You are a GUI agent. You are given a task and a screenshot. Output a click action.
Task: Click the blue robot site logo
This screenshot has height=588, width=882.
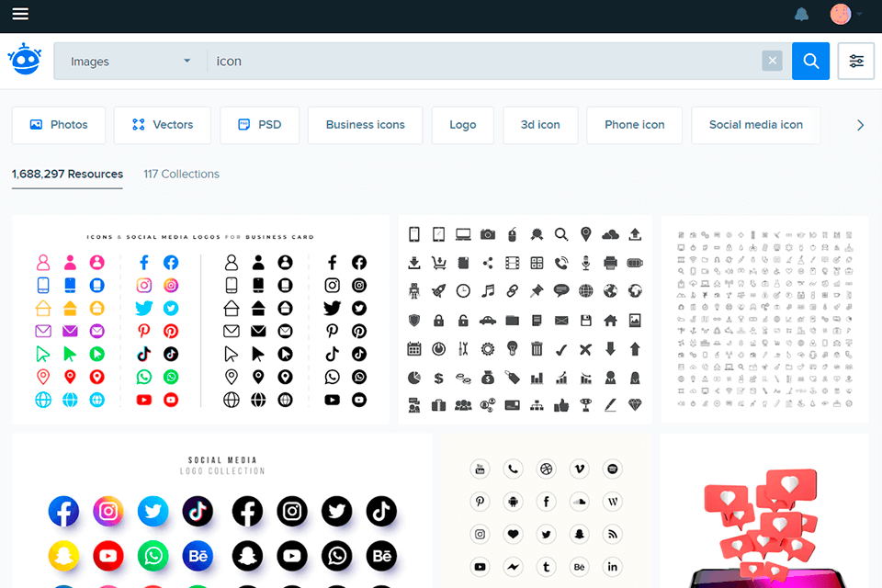coord(25,59)
